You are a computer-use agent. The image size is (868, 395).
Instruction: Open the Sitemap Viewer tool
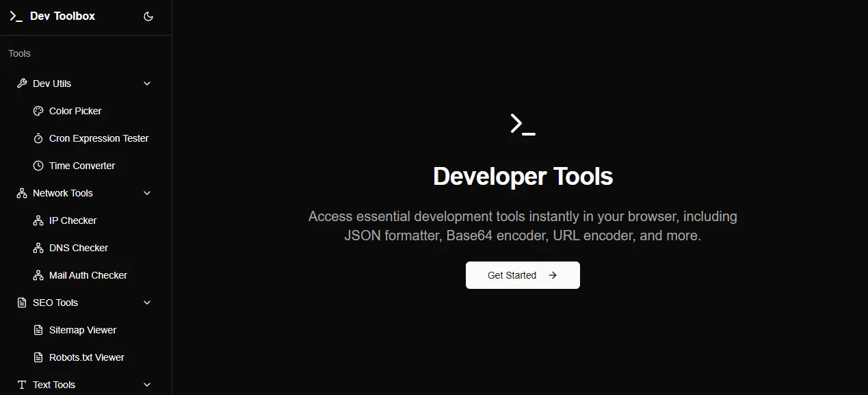tap(82, 329)
